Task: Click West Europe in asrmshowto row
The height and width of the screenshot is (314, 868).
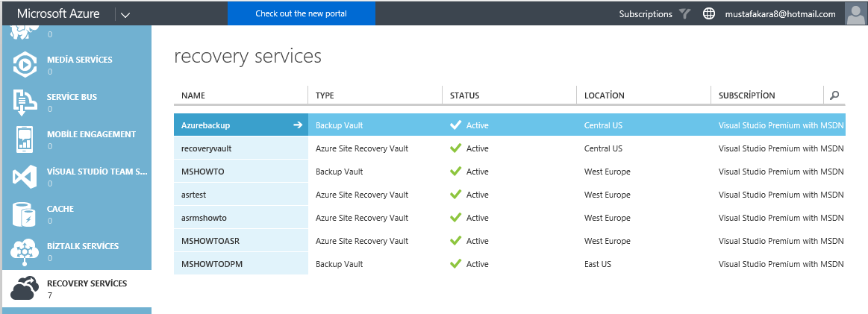Action: 607,218
